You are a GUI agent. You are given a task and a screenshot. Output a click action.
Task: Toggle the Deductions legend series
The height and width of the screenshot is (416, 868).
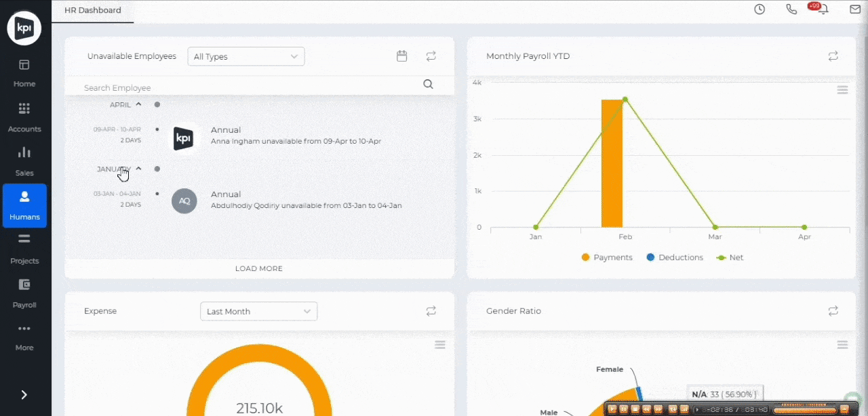(x=675, y=257)
